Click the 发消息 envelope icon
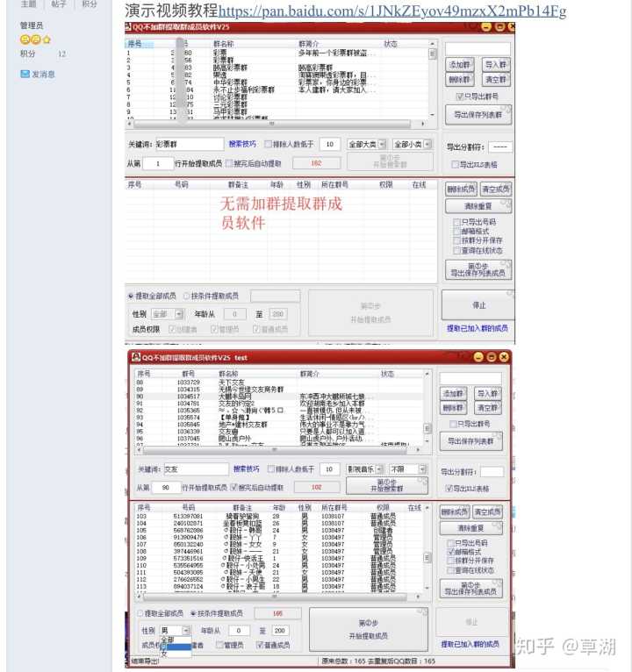Viewport: 632px width, 672px height. tap(25, 74)
